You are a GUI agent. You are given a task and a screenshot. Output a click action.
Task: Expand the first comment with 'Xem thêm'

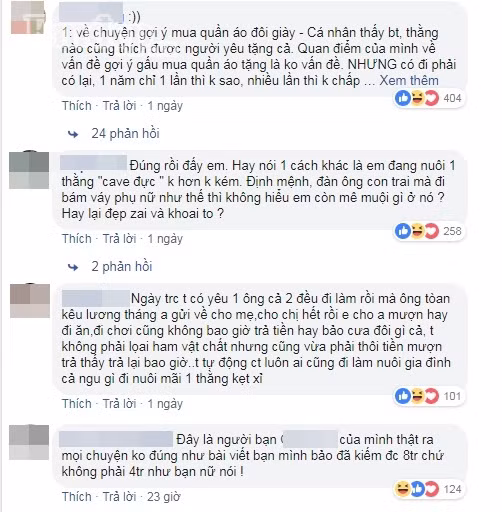click(409, 81)
